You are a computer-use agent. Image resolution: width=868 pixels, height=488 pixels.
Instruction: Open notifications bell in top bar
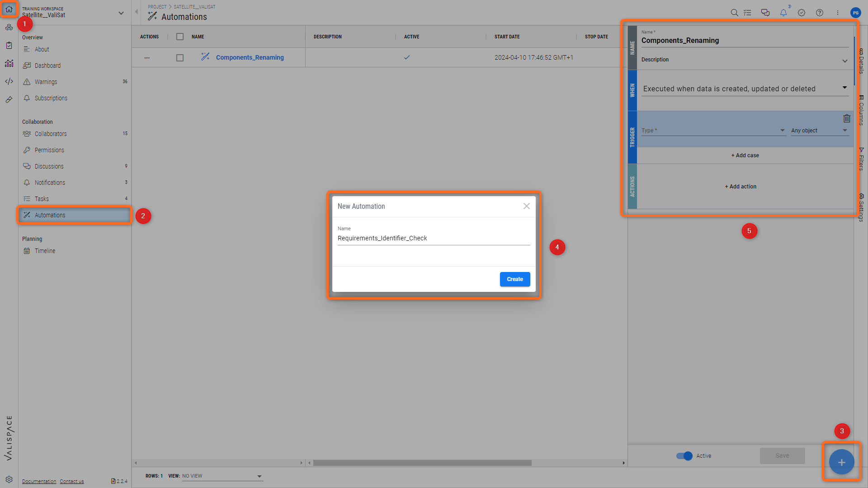(783, 13)
